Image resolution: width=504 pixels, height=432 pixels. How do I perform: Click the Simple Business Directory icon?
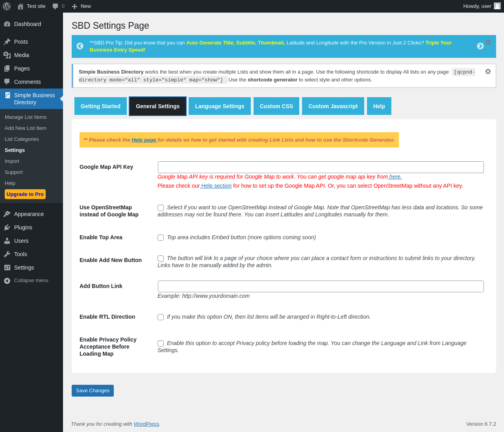[x=7, y=95]
